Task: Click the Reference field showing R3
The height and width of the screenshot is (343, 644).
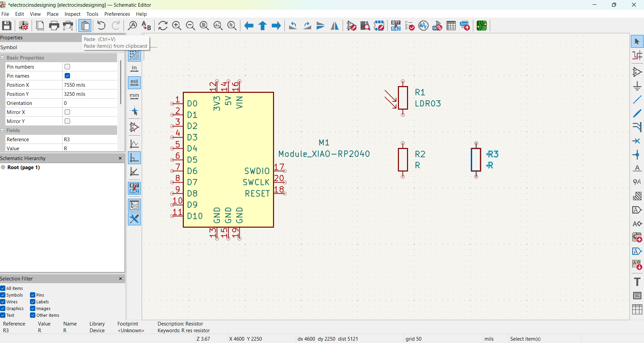Action: click(x=90, y=139)
